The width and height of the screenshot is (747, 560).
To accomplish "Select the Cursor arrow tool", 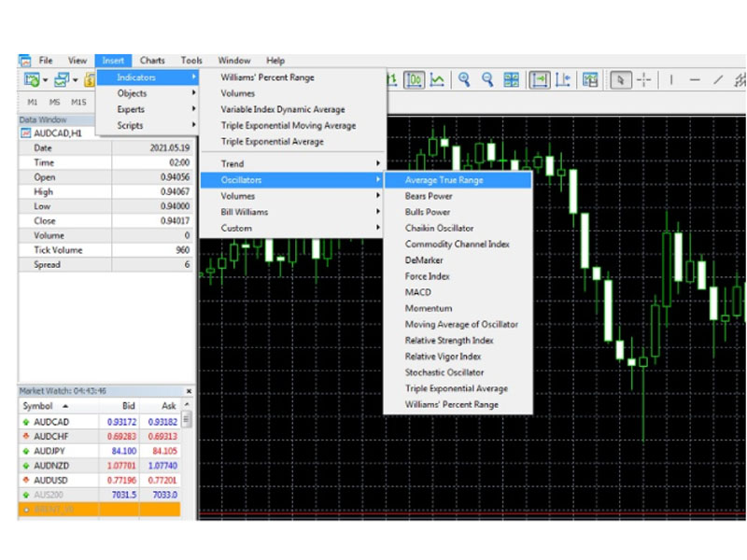I will 621,79.
